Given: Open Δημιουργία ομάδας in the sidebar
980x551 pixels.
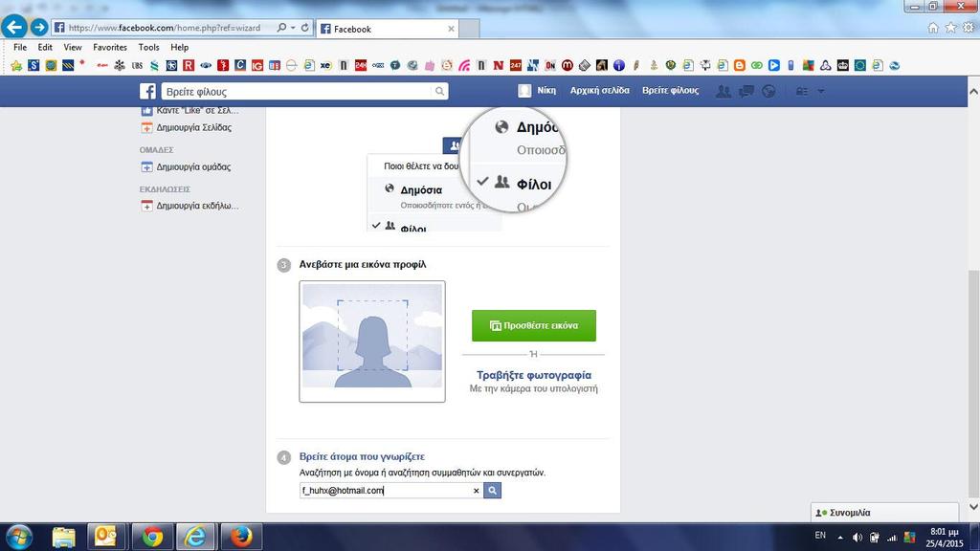Looking at the screenshot, I should [193, 166].
